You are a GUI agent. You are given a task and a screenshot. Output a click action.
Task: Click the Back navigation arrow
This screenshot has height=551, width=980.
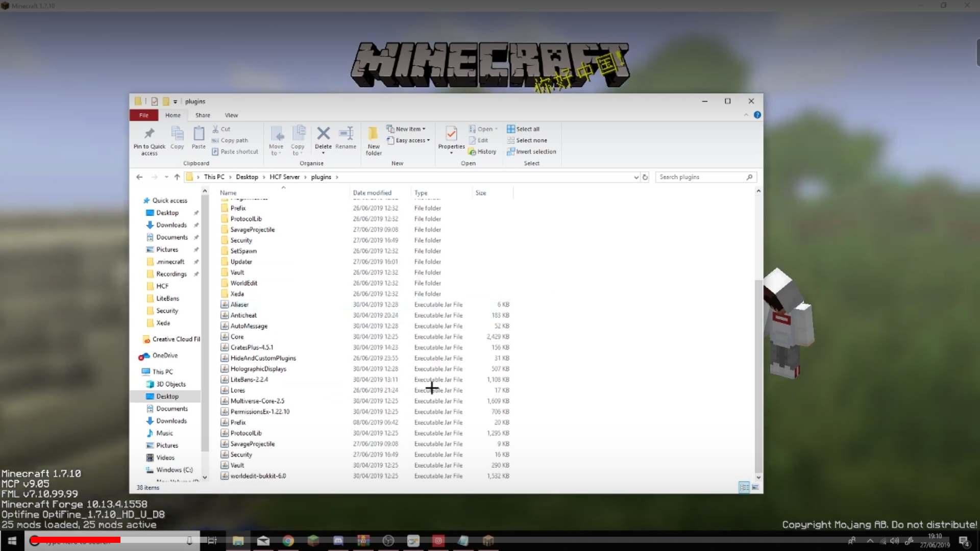139,177
